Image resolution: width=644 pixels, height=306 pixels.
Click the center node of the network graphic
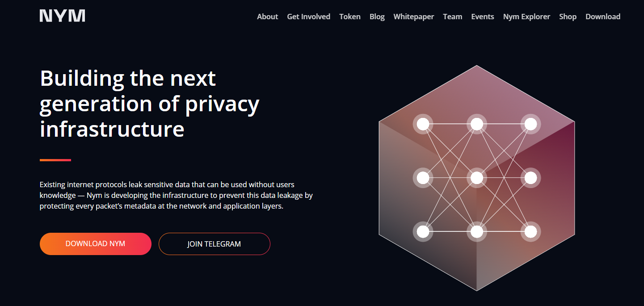[x=476, y=178]
